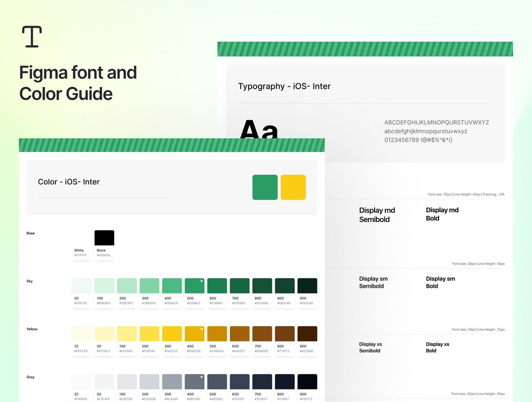Image resolution: width=532 pixels, height=402 pixels.
Task: Click the Display md Semibold text sample
Action: pos(377,215)
